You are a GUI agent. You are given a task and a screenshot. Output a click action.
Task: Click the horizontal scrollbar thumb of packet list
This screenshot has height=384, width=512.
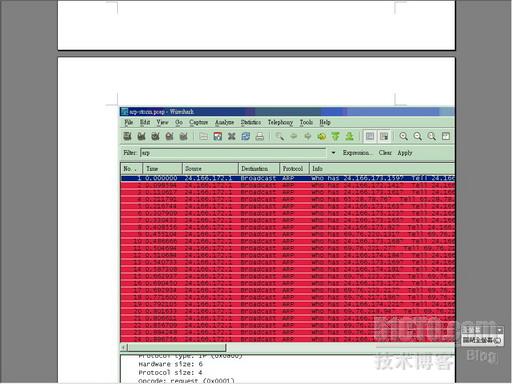click(177, 348)
